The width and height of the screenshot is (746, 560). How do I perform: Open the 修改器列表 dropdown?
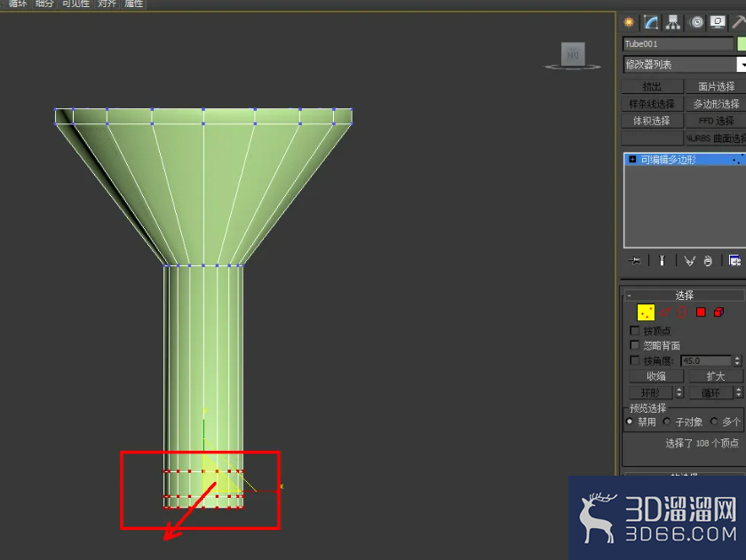(x=742, y=64)
